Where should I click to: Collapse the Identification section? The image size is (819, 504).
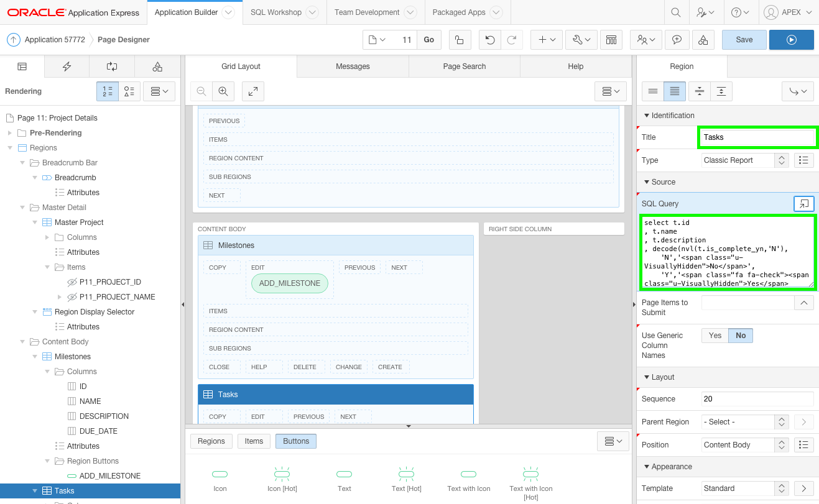[647, 116]
